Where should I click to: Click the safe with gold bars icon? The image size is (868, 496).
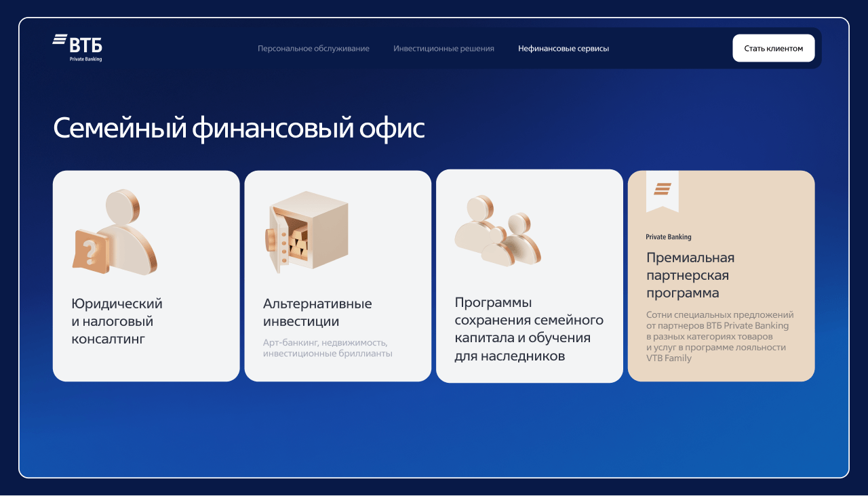pos(307,232)
